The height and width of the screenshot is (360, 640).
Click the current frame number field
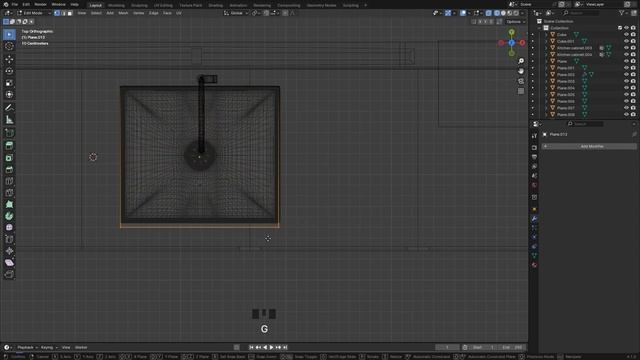click(447, 347)
